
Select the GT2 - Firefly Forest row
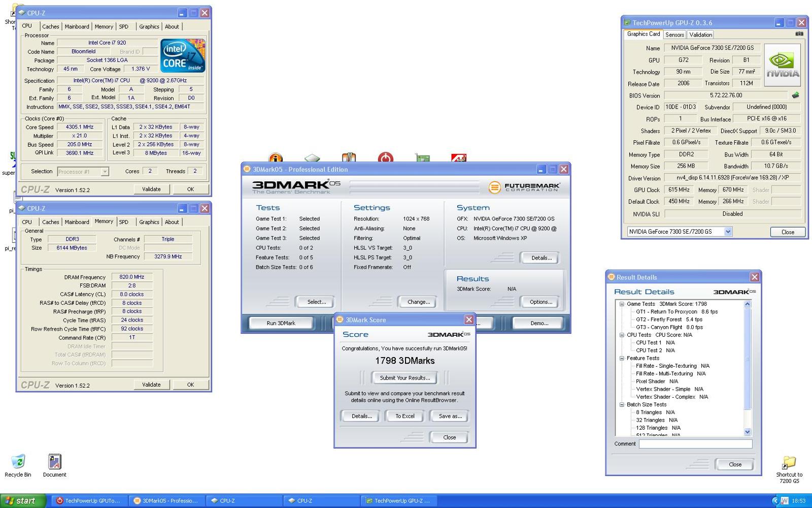pyautogui.click(x=669, y=320)
